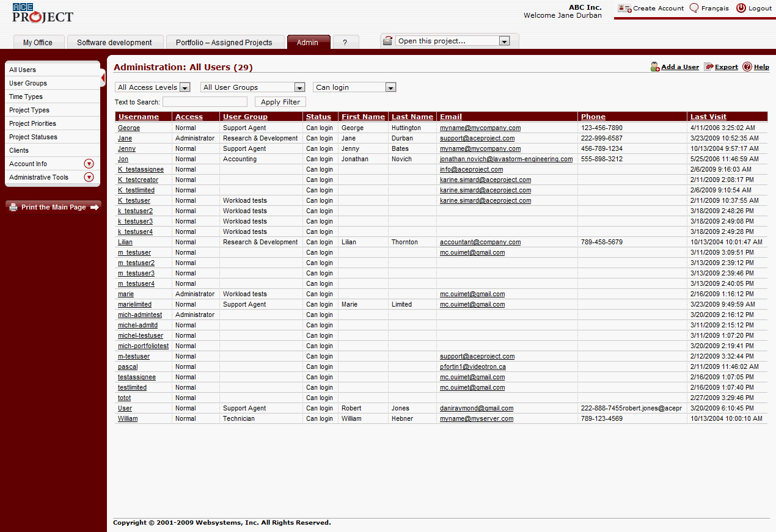This screenshot has width=776, height=532.
Task: Open the Lilian username link
Action: click(125, 242)
